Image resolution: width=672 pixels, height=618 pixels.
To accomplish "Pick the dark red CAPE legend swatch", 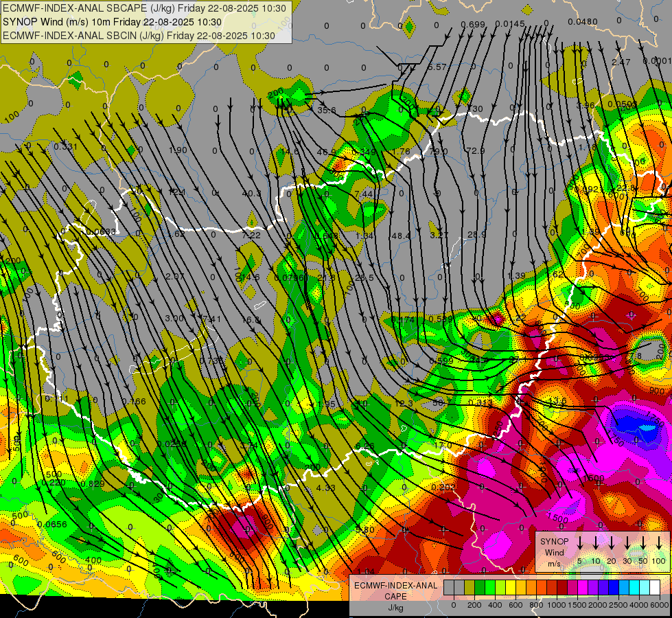I will [562, 588].
